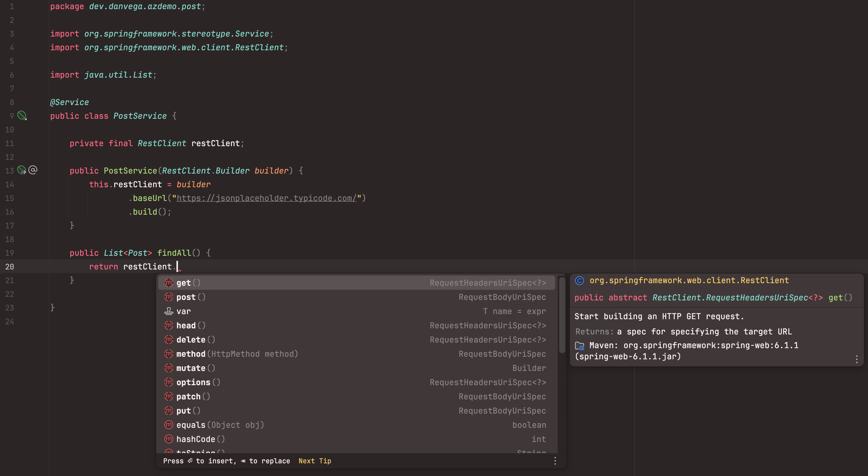Screen dimensions: 868x476
Task: Select the method(HttpMethod method) suggestion
Action: tap(356, 353)
